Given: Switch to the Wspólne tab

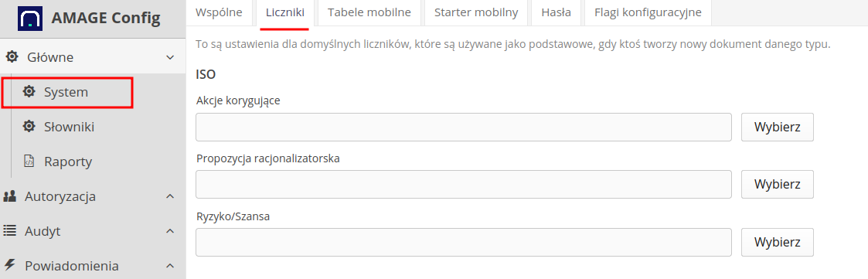Looking at the screenshot, I should point(220,12).
